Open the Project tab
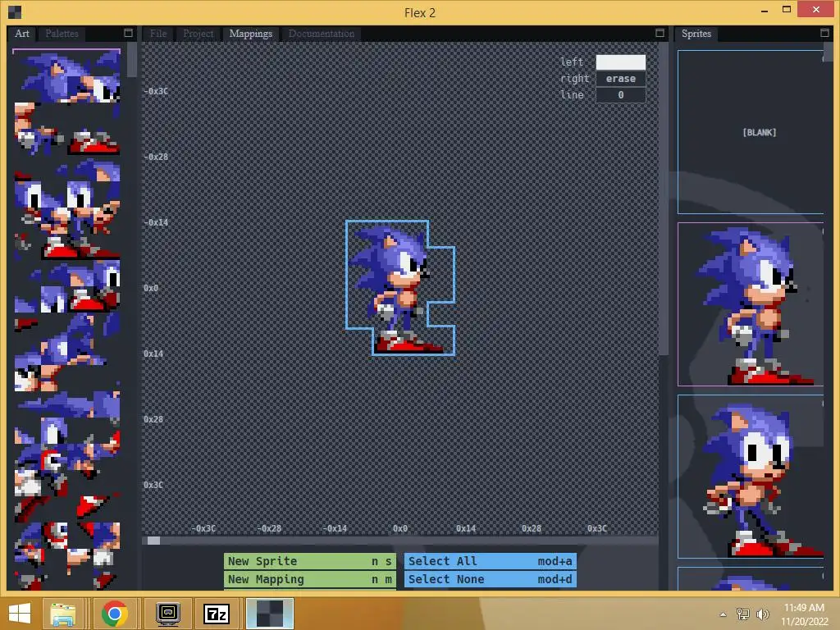 click(x=199, y=33)
